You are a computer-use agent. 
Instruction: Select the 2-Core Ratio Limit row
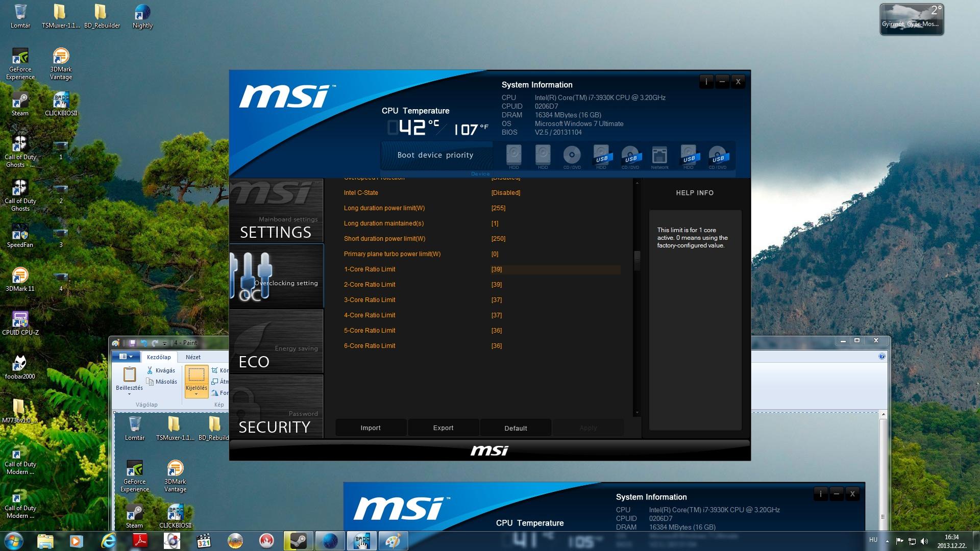coord(482,285)
